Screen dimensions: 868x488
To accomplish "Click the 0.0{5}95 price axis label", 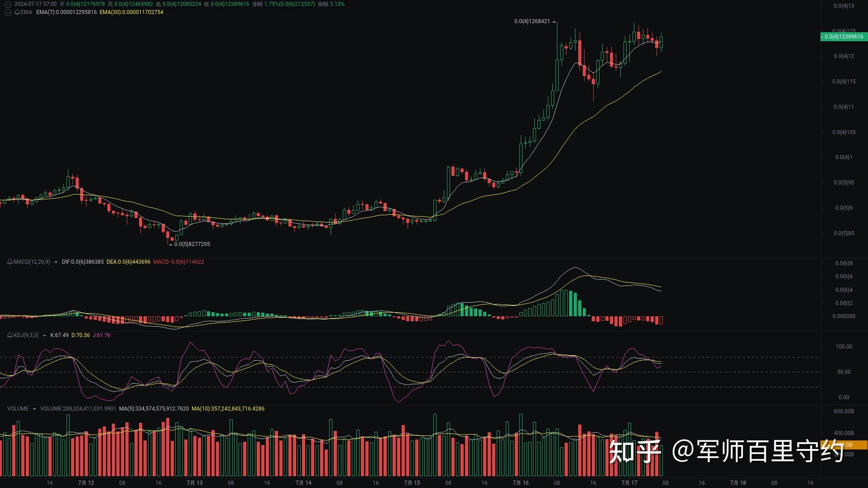I will (844, 183).
